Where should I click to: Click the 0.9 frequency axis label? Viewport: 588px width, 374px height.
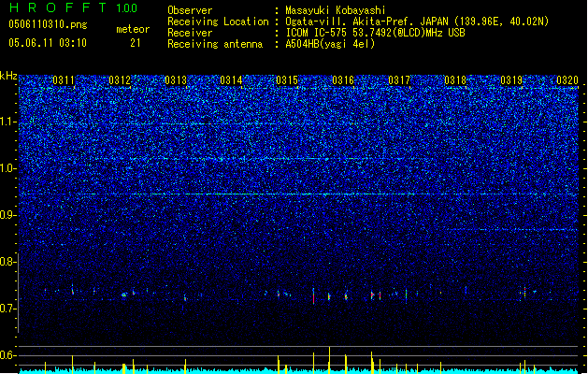(x=8, y=215)
